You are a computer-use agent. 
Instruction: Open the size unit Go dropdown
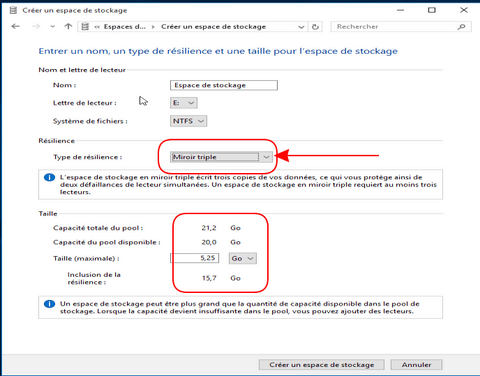[x=243, y=258]
